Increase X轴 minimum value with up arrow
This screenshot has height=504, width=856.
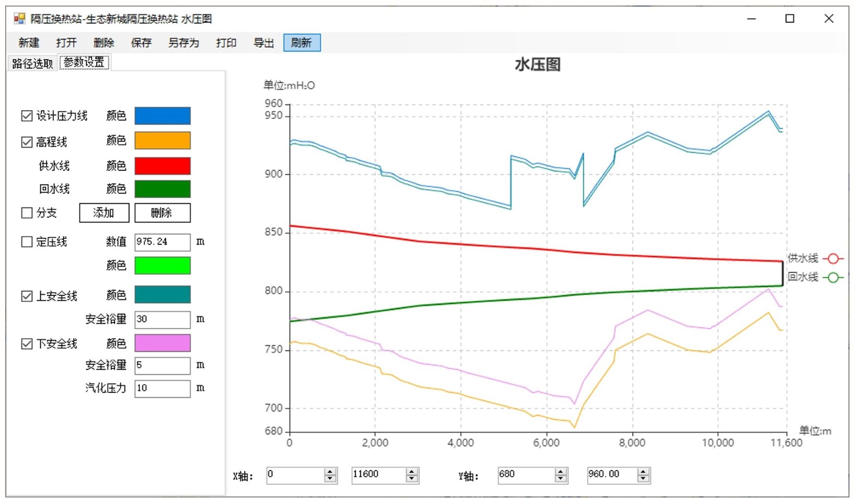pos(330,472)
